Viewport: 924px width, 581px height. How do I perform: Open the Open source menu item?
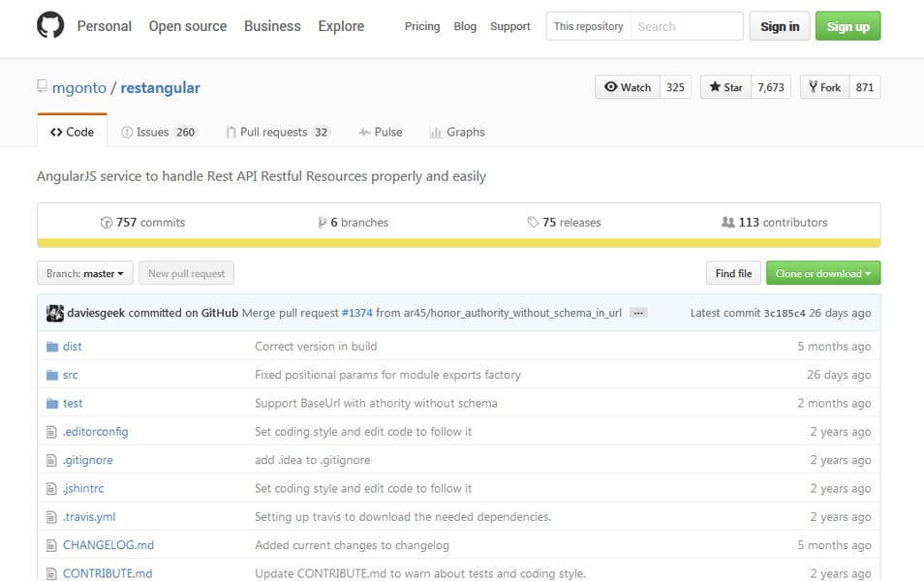pos(188,26)
